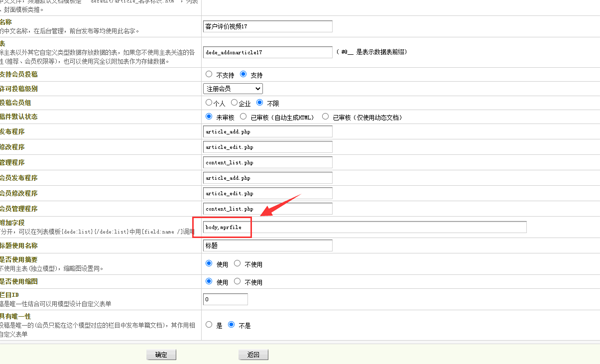Image resolution: width=600 pixels, height=364 pixels.
Task: Select 已审核（仅使用动态文档） status radio
Action: [x=325, y=116]
